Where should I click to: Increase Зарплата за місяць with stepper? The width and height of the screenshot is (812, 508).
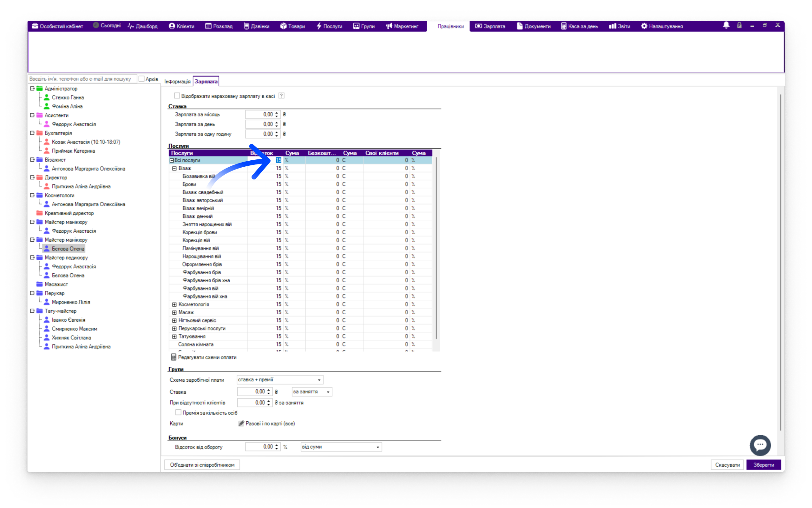[277, 112]
